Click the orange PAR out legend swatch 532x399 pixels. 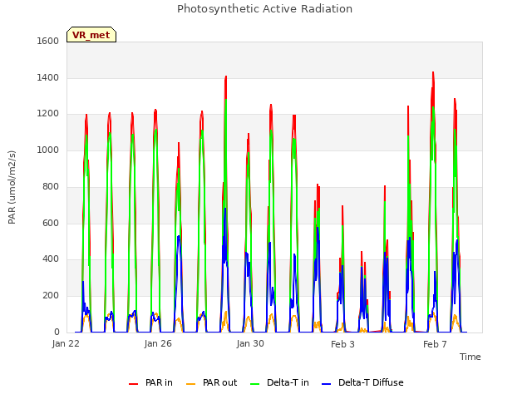pos(191,384)
